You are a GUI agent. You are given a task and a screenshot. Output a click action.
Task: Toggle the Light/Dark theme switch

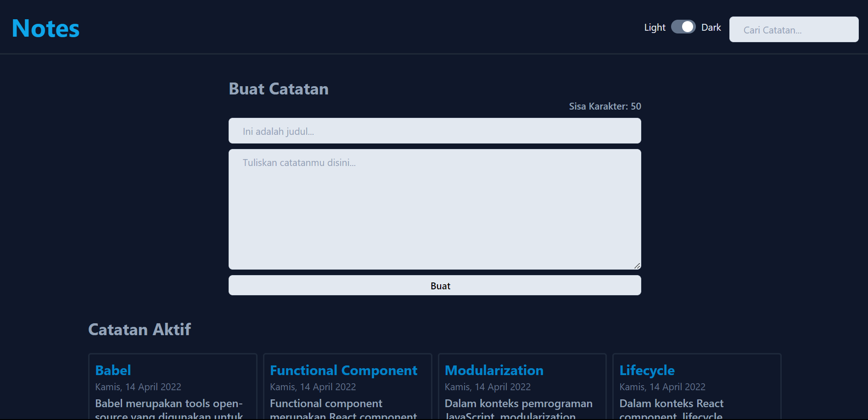click(x=683, y=27)
